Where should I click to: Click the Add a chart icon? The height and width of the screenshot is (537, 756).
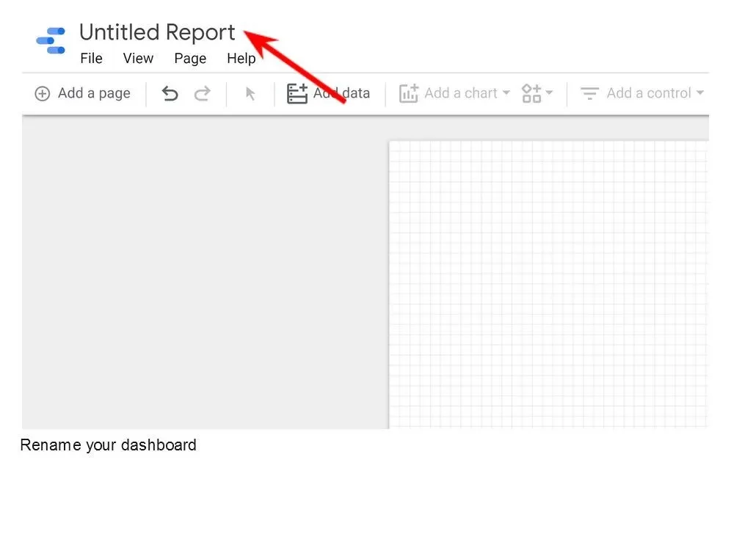408,93
